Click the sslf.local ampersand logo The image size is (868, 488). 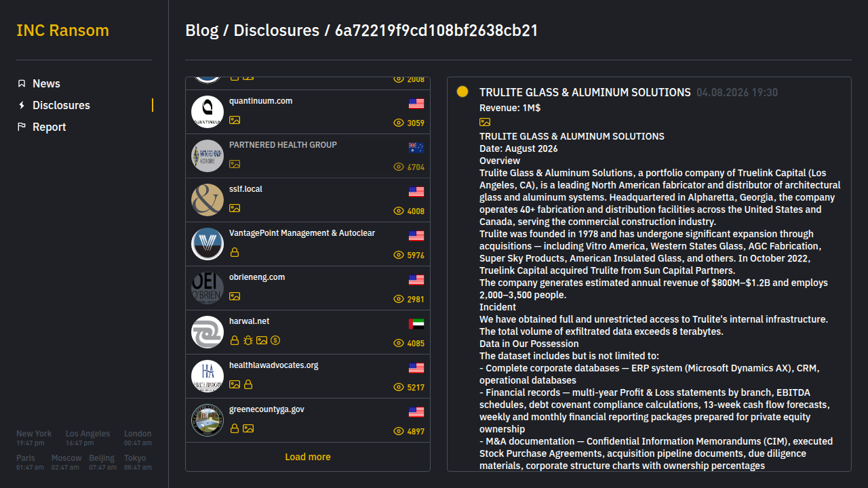click(208, 200)
